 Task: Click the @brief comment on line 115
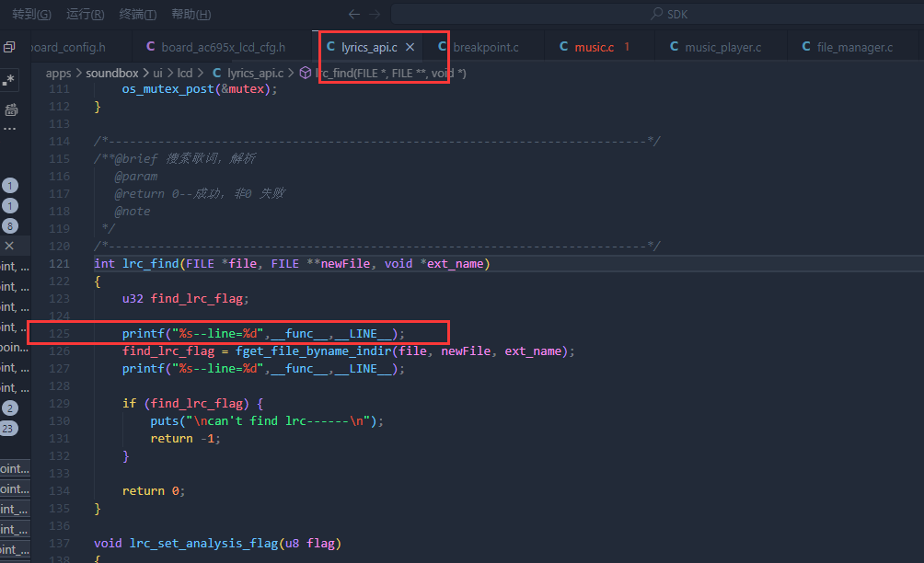pos(175,159)
